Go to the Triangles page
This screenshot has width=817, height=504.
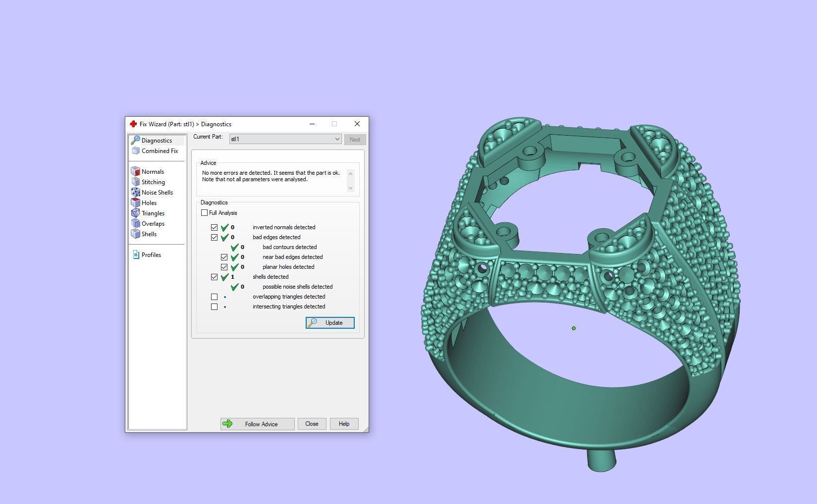[153, 213]
